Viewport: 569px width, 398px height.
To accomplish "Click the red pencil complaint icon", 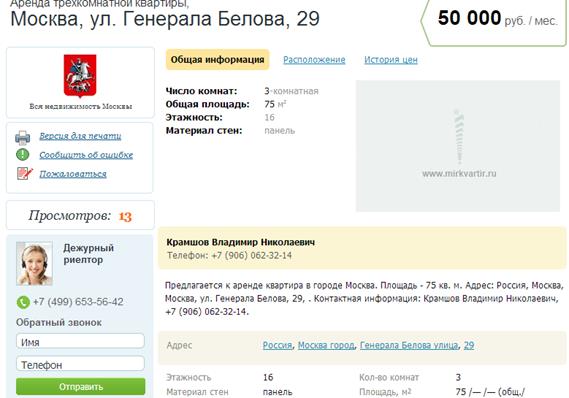I will click(24, 173).
